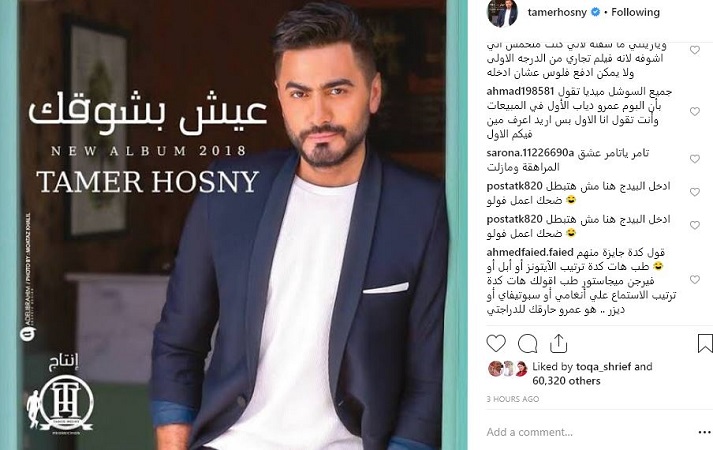
Task: Like the post with the heart icon
Action: point(496,344)
